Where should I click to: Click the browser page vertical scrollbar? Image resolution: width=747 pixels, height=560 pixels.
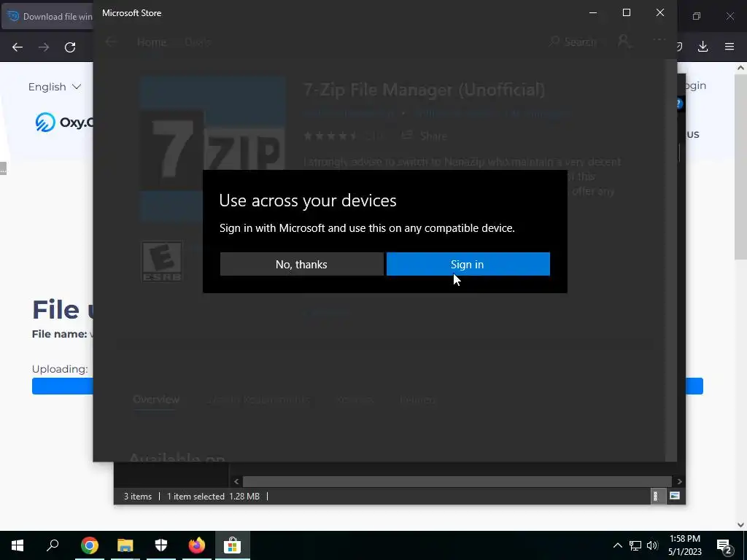[x=740, y=167]
